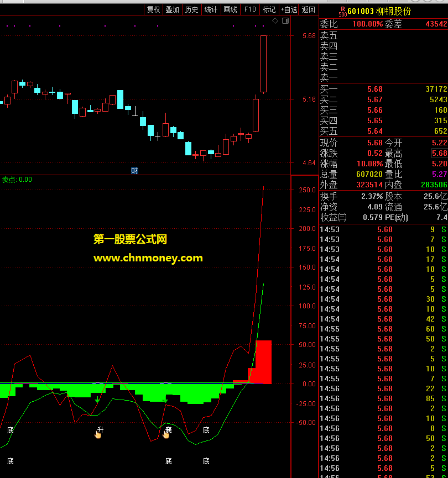The width and height of the screenshot is (448, 478).
Task: Click price axis label 5.16
Action: pyautogui.click(x=309, y=99)
